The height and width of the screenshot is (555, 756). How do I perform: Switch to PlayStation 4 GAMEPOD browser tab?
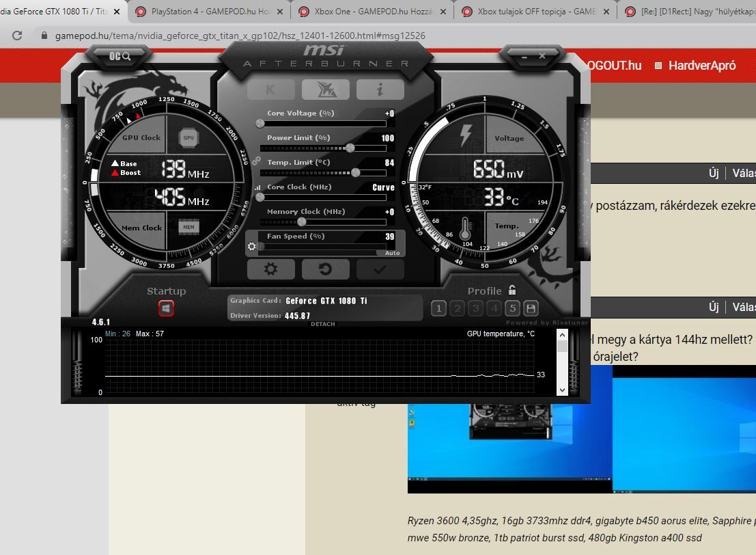click(x=210, y=11)
